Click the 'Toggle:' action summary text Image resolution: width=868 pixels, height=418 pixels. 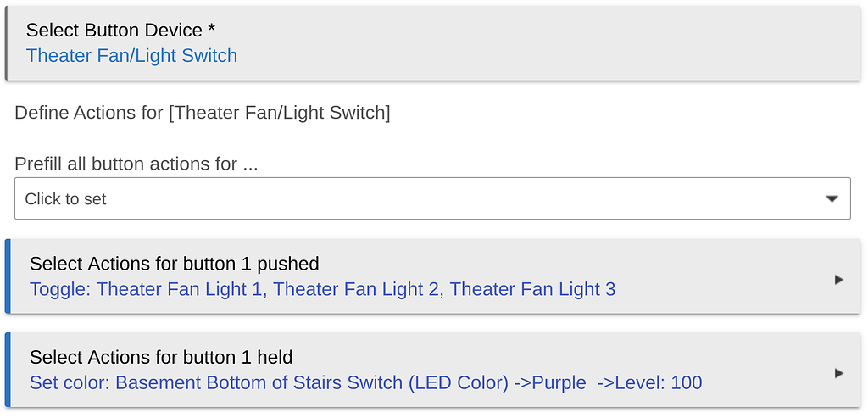pyautogui.click(x=59, y=289)
